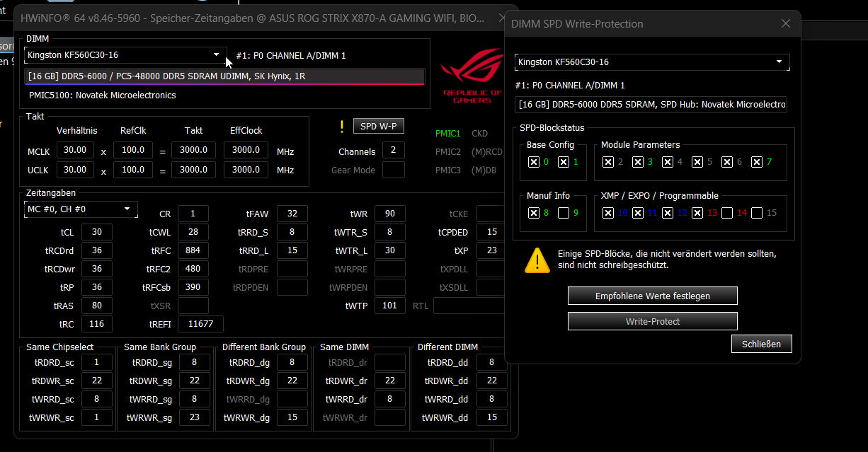
Task: Click the tFAW value 32 field
Action: (292, 214)
